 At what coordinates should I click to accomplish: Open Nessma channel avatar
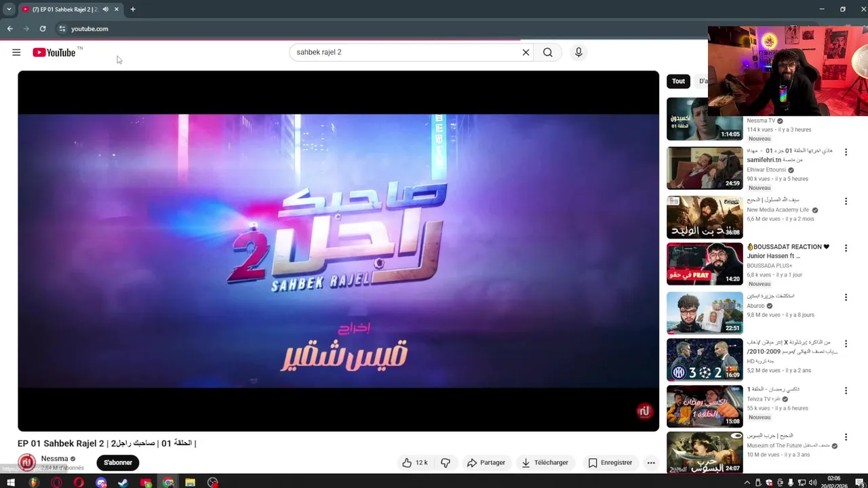pyautogui.click(x=26, y=463)
